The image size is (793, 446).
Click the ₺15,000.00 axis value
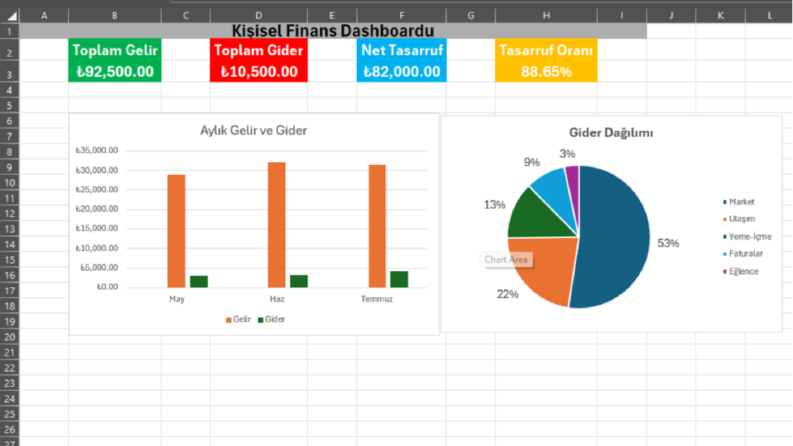point(97,228)
